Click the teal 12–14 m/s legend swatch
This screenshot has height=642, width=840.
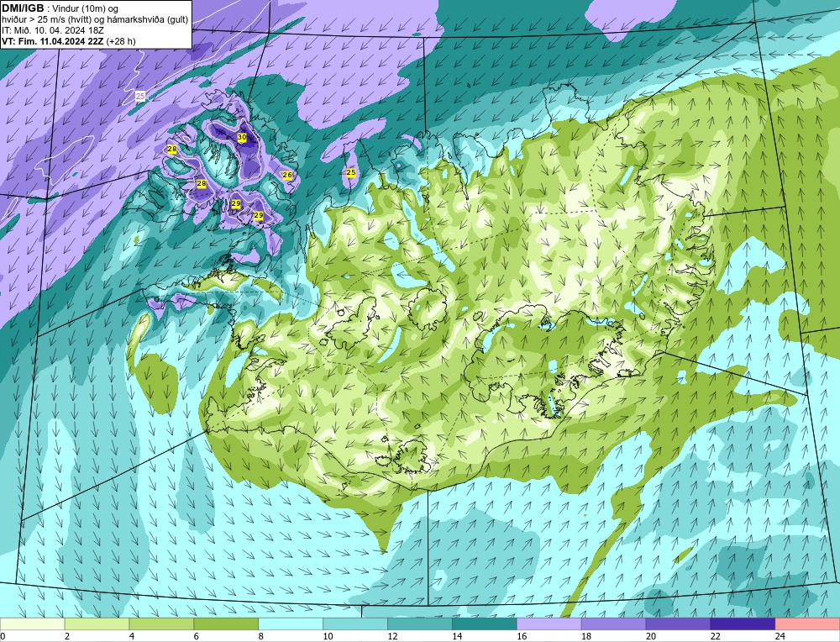[420, 624]
